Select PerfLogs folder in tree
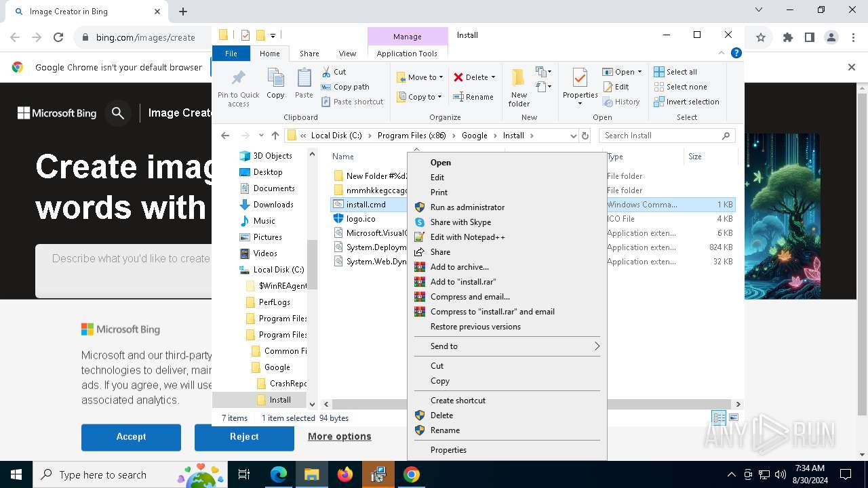Viewport: 868px width, 488px height. 274,302
